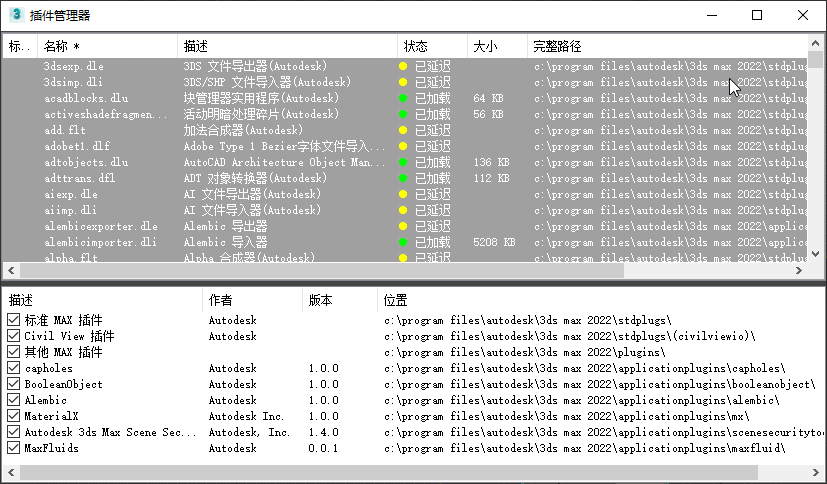Click the upper list's right scroll arrow
The width and height of the screenshot is (827, 484).
799,270
